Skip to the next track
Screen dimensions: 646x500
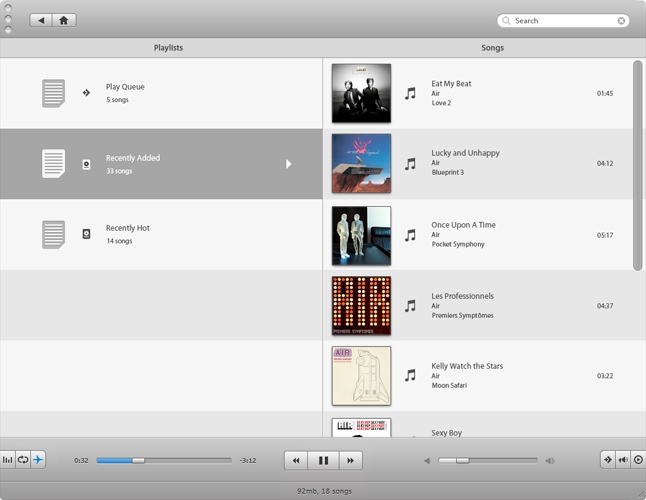click(x=350, y=461)
